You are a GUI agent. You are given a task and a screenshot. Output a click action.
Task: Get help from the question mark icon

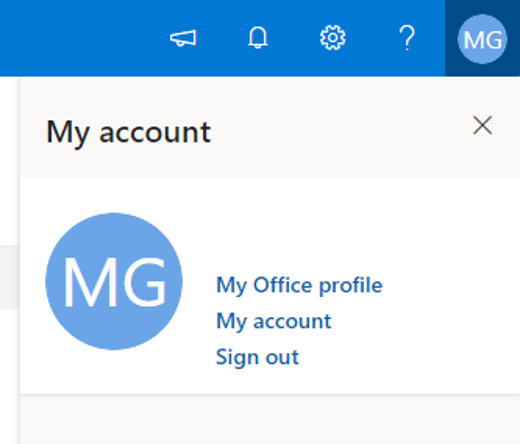point(407,38)
